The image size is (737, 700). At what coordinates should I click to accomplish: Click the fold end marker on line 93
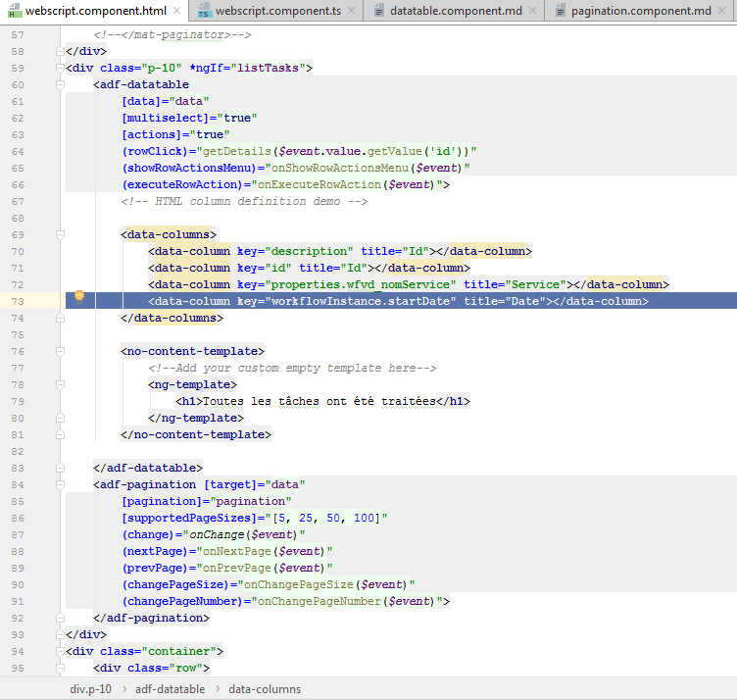(x=60, y=634)
